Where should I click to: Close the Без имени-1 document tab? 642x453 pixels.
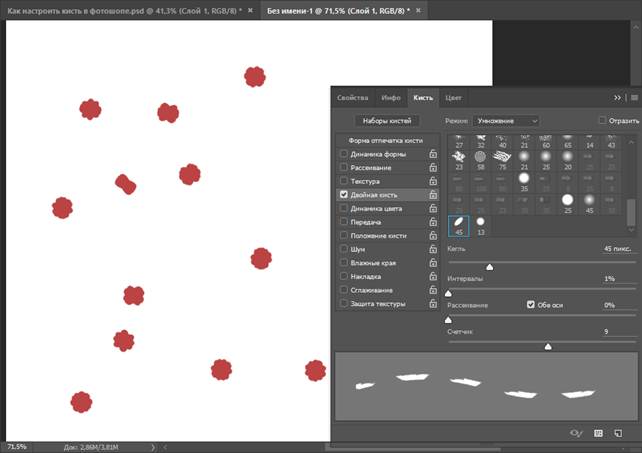[418, 11]
